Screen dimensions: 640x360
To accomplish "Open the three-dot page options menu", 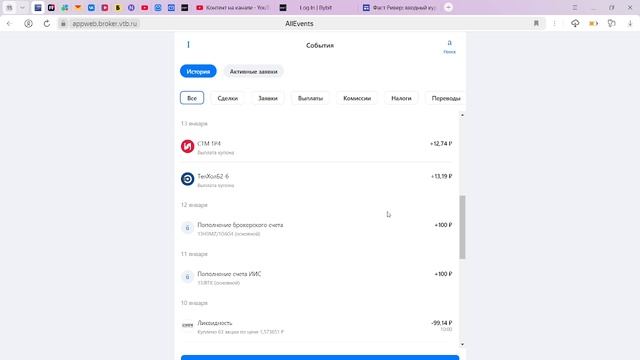I will [x=554, y=24].
